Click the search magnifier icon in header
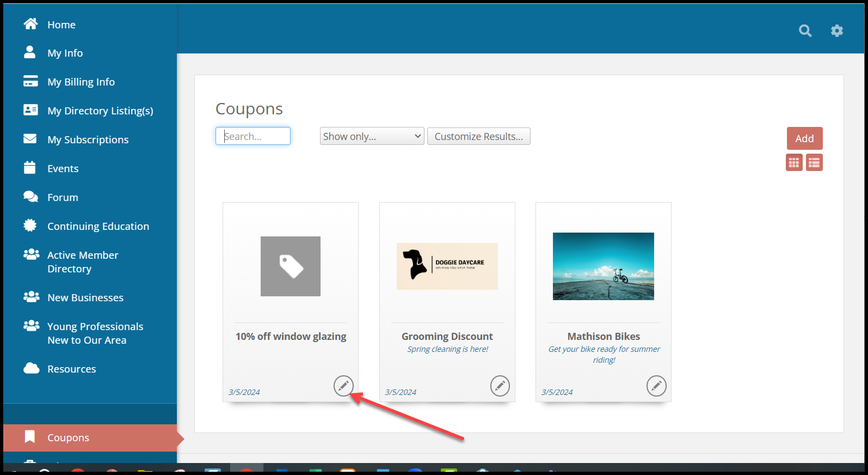This screenshot has width=868, height=475. 805,31
